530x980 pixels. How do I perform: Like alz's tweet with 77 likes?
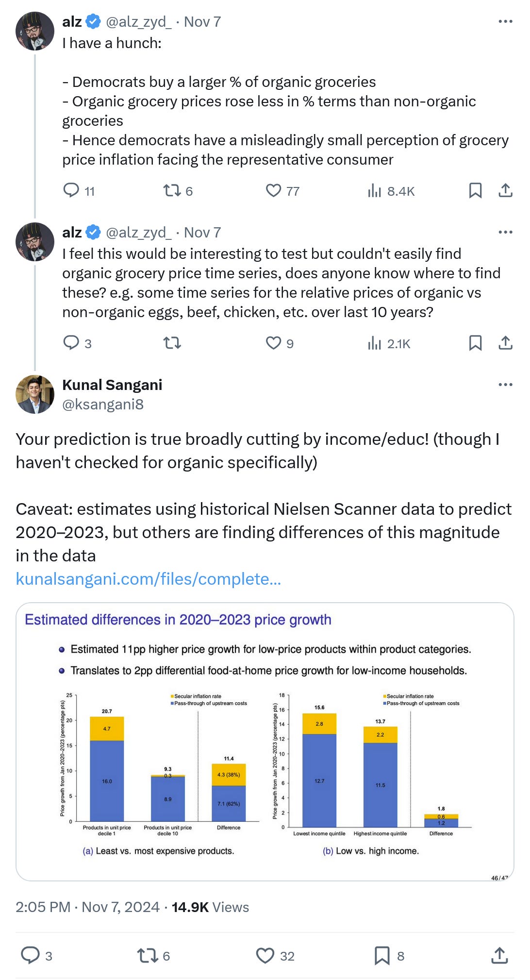pos(273,190)
